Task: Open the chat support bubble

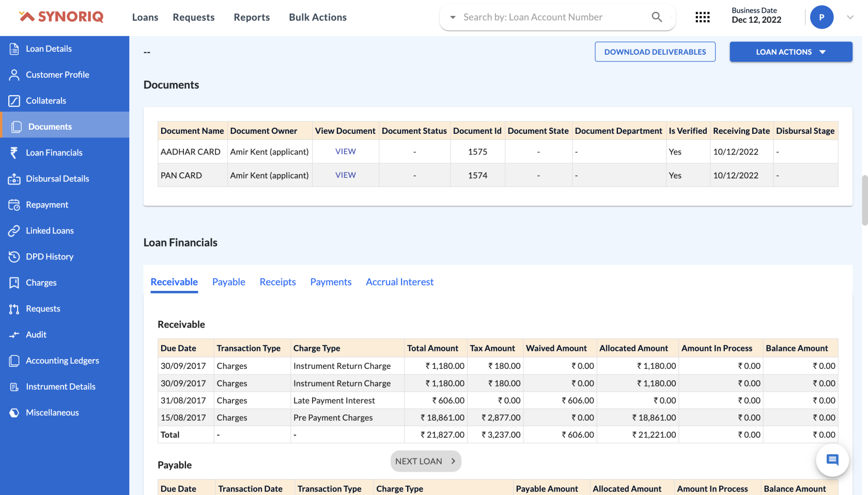Action: pyautogui.click(x=832, y=460)
